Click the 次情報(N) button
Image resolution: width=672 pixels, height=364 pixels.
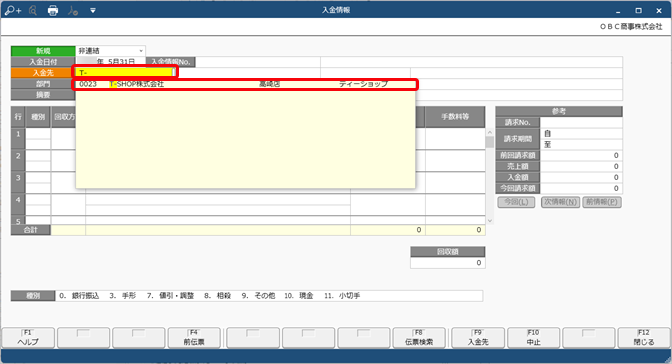pyautogui.click(x=560, y=202)
